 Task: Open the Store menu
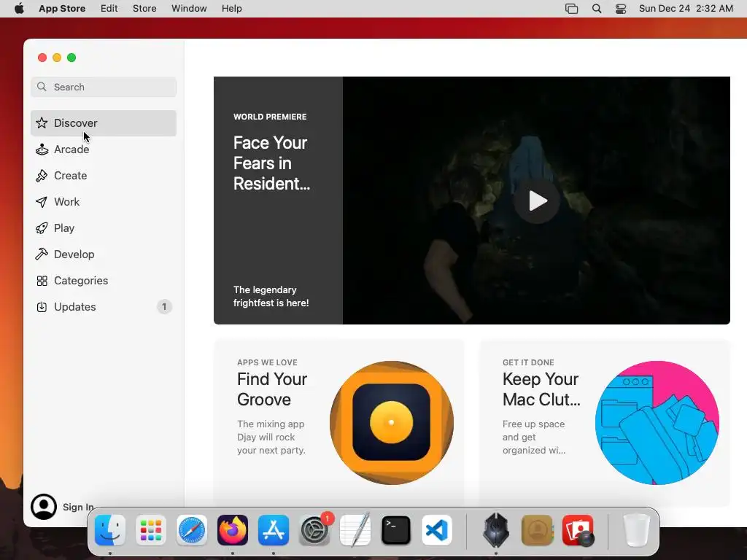pyautogui.click(x=144, y=9)
